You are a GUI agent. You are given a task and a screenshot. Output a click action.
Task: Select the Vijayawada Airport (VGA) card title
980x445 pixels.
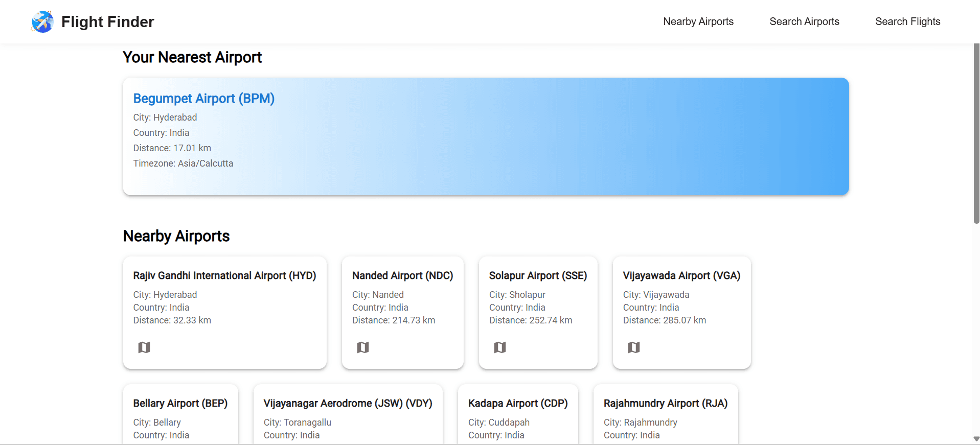pyautogui.click(x=681, y=275)
